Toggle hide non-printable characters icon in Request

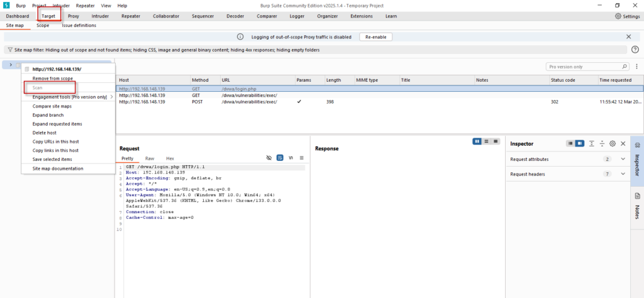point(269,158)
